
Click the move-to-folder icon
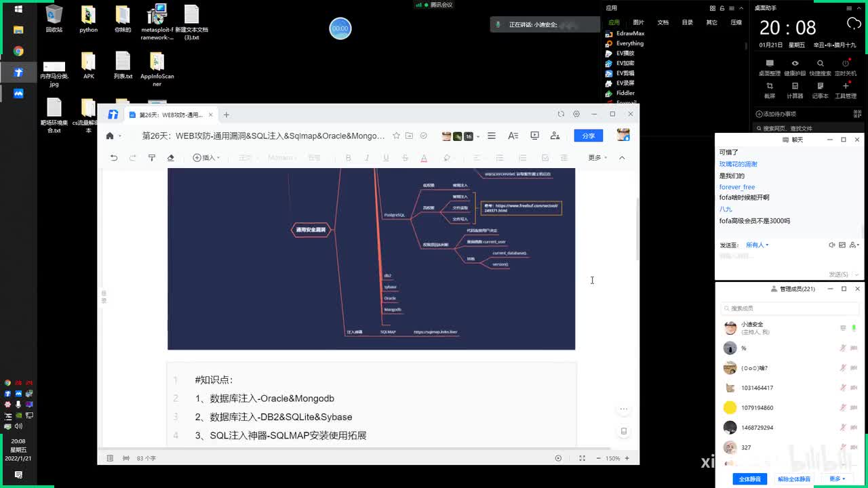[x=409, y=136]
